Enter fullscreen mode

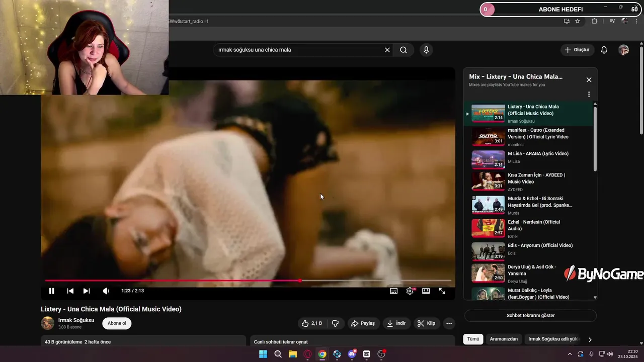click(x=442, y=291)
